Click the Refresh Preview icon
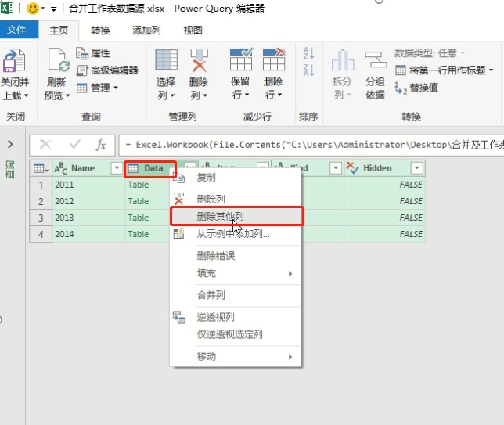 point(59,59)
